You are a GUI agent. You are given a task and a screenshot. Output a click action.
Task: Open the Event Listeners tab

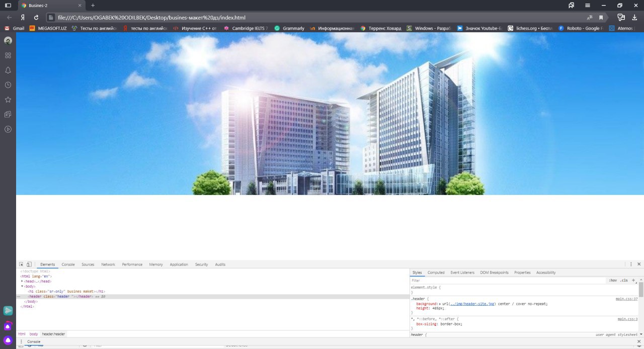[x=462, y=272]
